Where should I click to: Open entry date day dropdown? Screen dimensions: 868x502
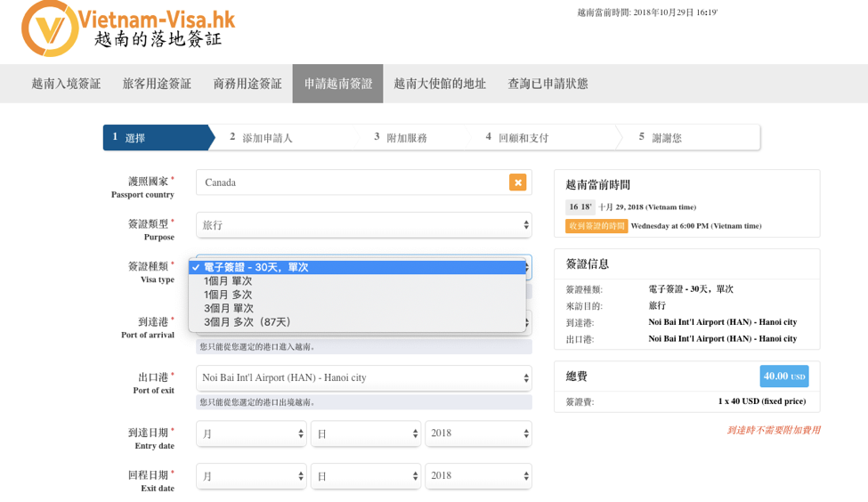coord(365,433)
